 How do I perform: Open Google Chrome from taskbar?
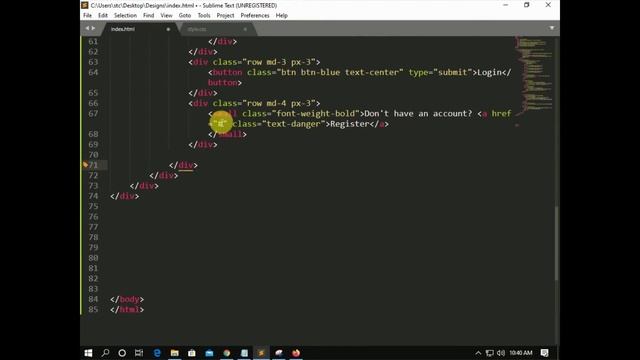point(227,353)
